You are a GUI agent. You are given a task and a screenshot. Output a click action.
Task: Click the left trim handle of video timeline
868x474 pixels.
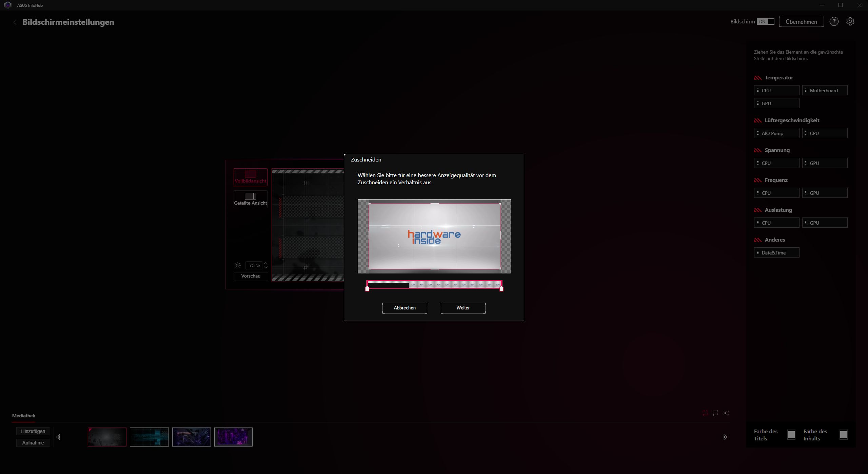[x=367, y=289]
